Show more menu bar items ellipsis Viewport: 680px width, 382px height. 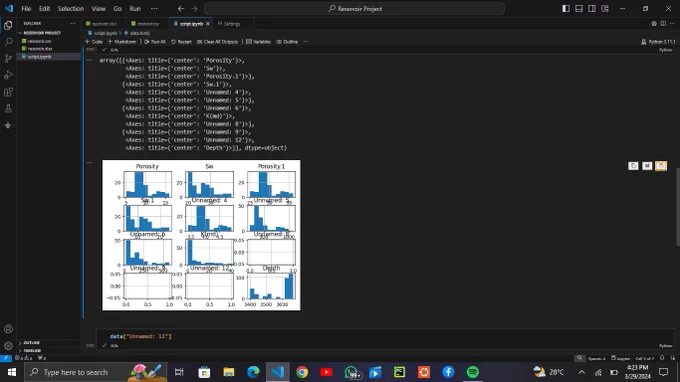click(154, 9)
